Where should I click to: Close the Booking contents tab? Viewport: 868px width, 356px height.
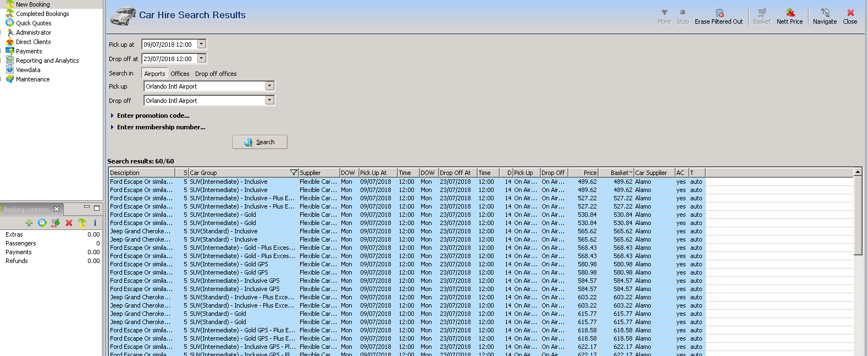(x=57, y=209)
